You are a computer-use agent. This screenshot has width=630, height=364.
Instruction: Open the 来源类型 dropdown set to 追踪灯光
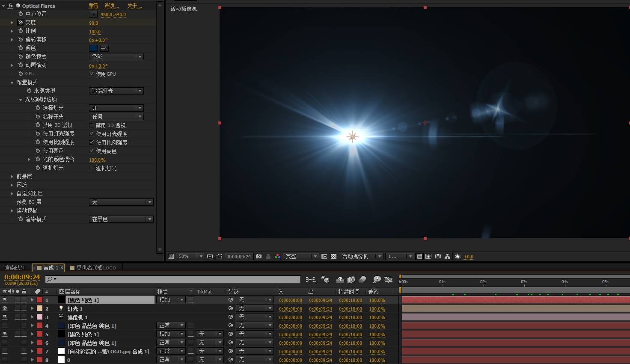coord(116,91)
